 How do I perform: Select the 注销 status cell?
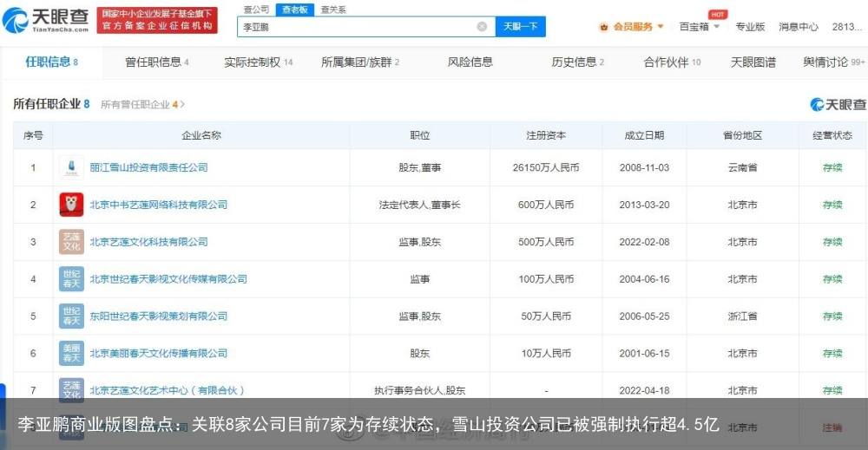(832, 427)
